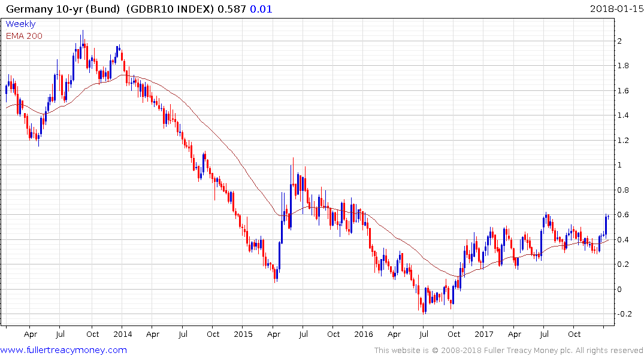Click the x-axis label '2016'
This screenshot has width=644, height=359.
pyautogui.click(x=364, y=334)
